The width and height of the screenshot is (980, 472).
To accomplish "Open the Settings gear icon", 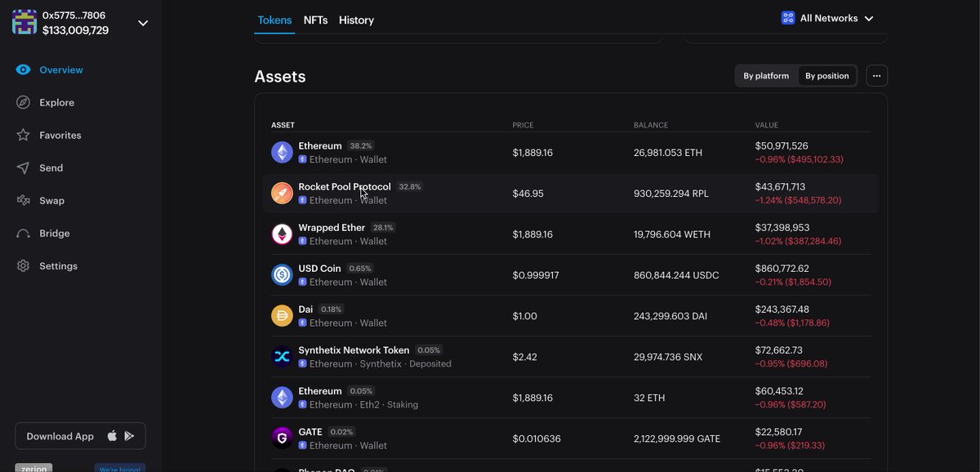I will (x=23, y=266).
